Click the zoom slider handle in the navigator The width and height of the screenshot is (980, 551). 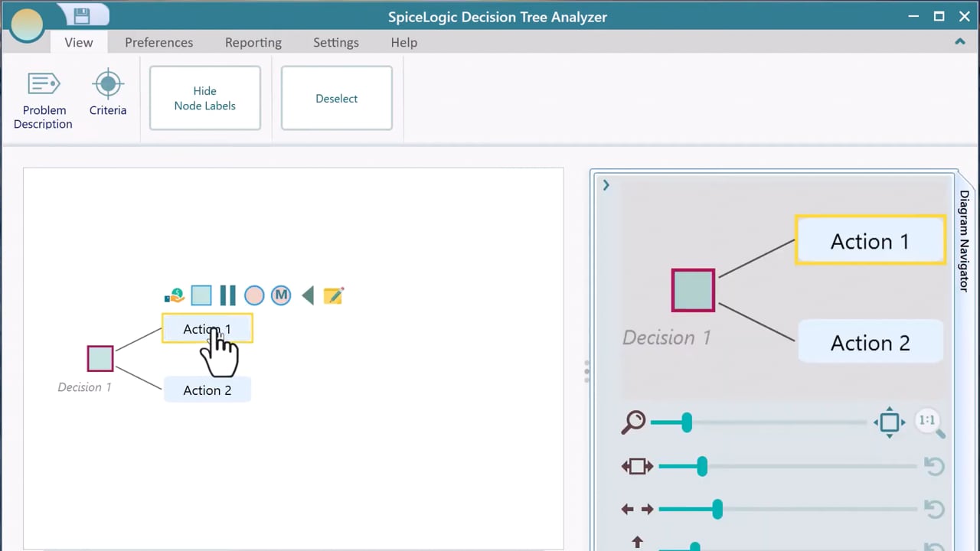click(x=687, y=422)
